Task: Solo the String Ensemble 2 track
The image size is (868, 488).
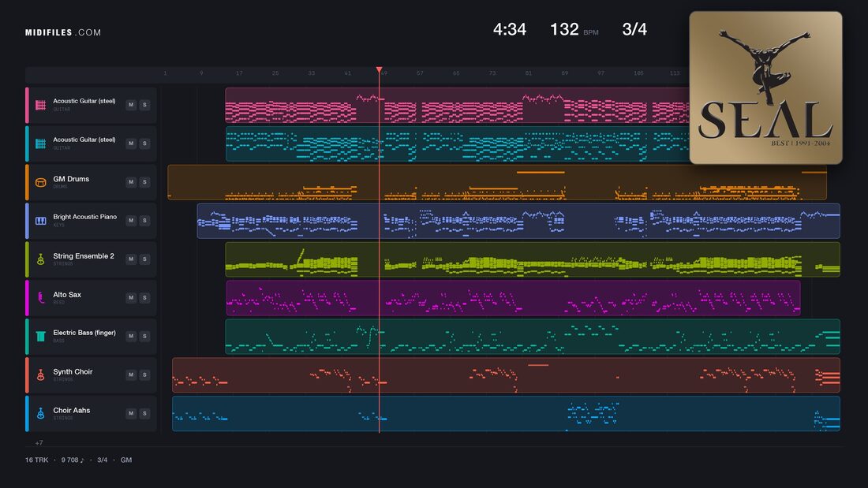Action: 144,259
